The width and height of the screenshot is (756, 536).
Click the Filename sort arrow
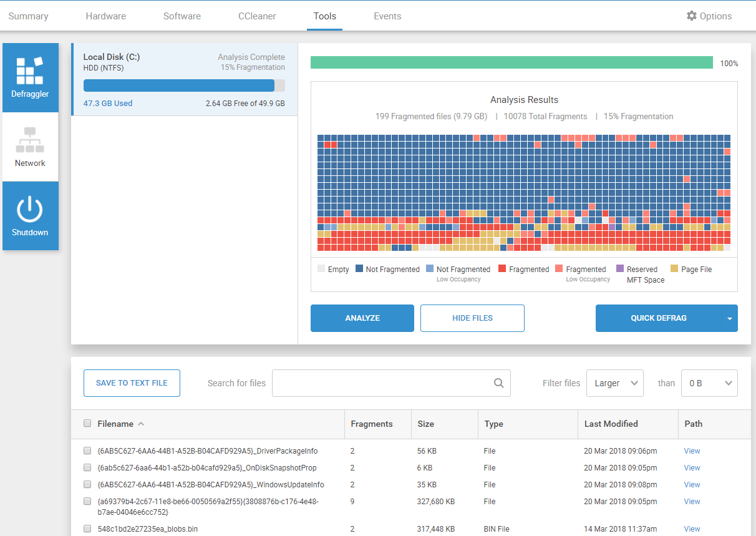(x=141, y=424)
